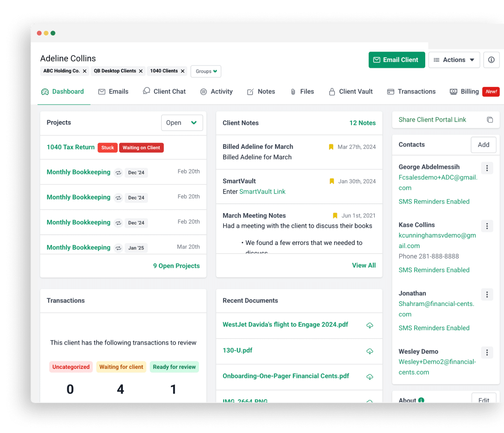Download WestJet Davida's flight PDF
Viewport: 504px width, 433px height.
point(369,325)
